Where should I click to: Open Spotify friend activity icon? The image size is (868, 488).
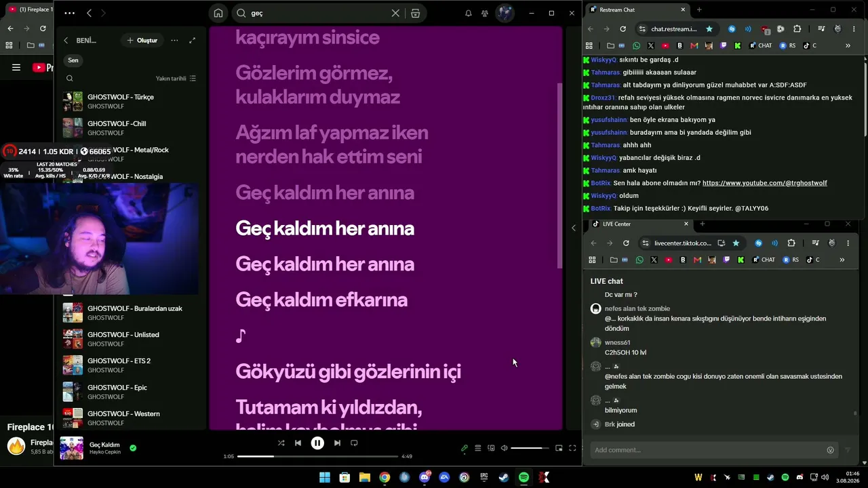point(485,13)
